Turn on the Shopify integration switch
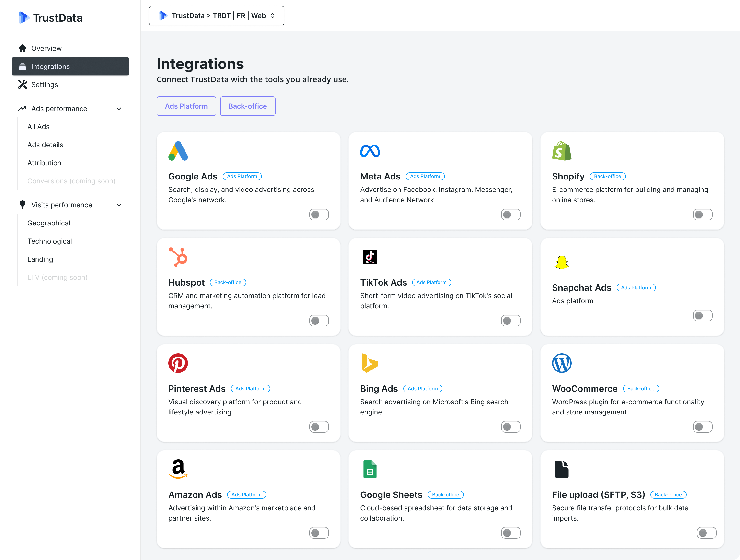The width and height of the screenshot is (740, 560). click(702, 214)
